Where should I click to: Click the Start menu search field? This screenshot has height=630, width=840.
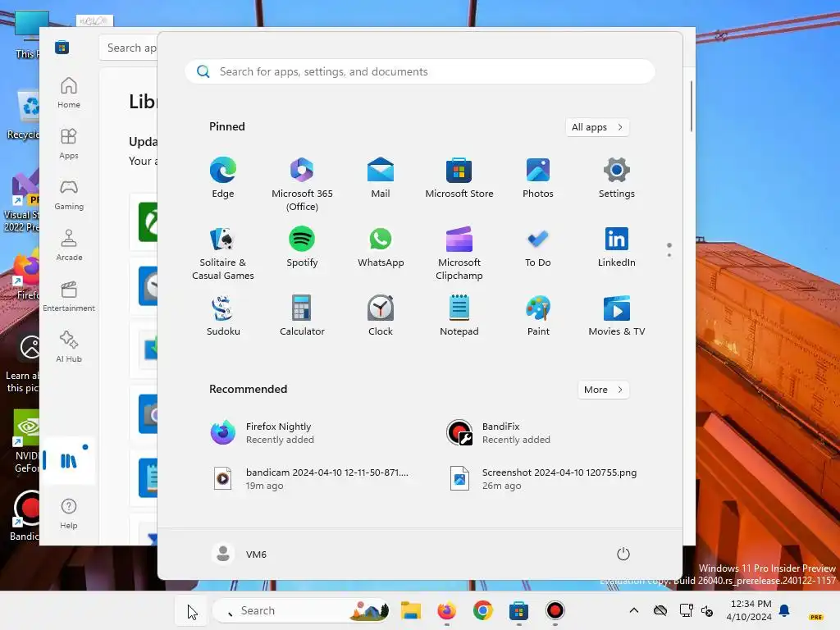[x=420, y=72]
